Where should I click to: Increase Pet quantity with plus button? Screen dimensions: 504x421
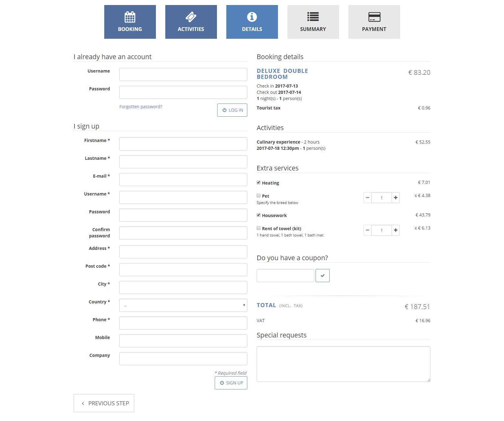396,198
